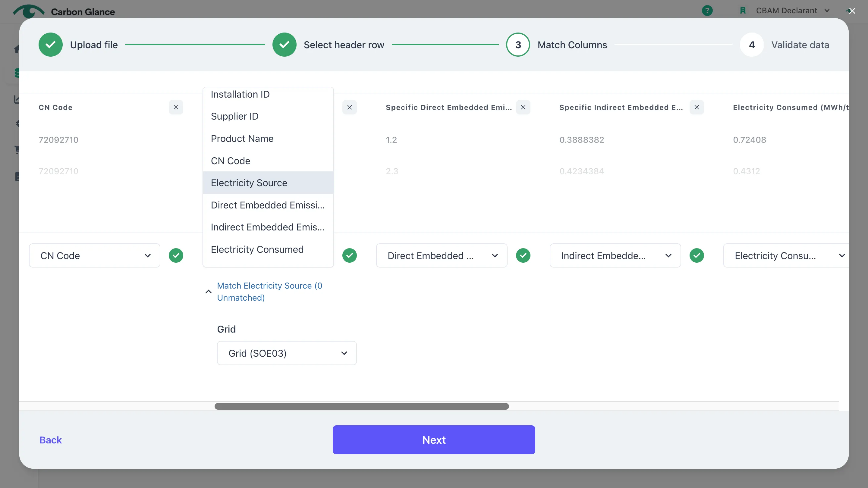868x488 pixels.
Task: Choose Product Name option
Action: pyautogui.click(x=268, y=139)
